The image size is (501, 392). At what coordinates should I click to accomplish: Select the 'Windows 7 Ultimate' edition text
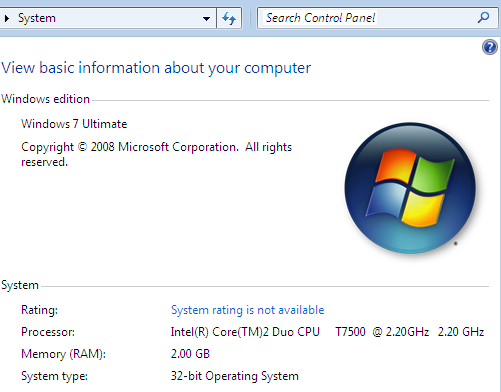point(74,124)
